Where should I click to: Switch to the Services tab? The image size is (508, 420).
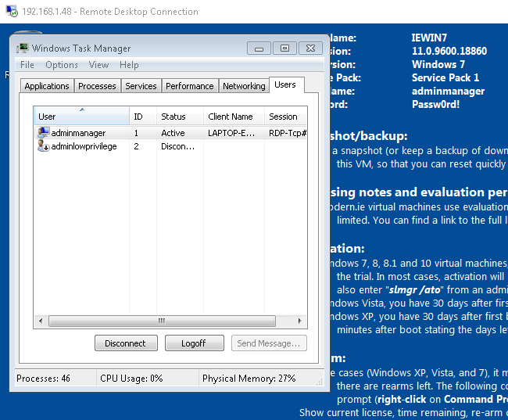click(141, 86)
